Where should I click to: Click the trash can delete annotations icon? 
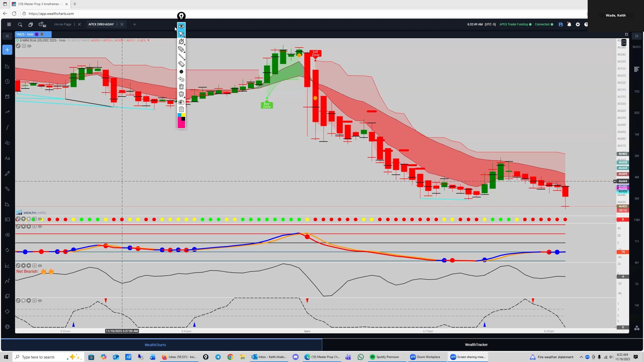181,87
